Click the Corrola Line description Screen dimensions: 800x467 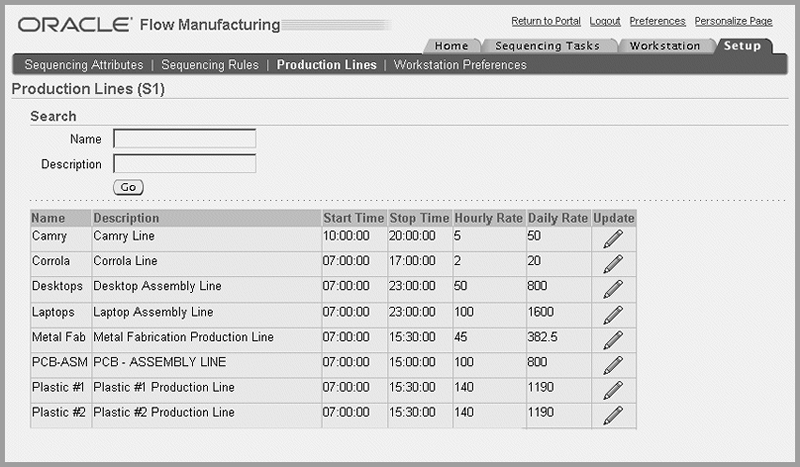[126, 261]
